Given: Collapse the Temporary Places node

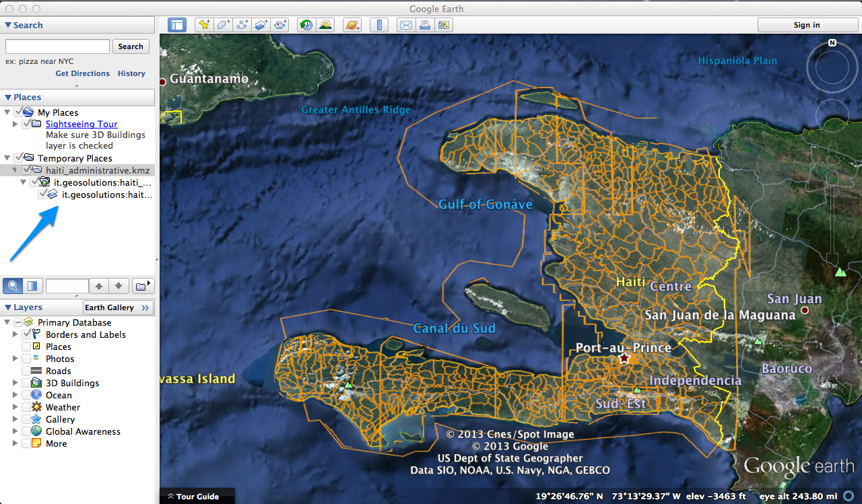Looking at the screenshot, I should 7,158.
